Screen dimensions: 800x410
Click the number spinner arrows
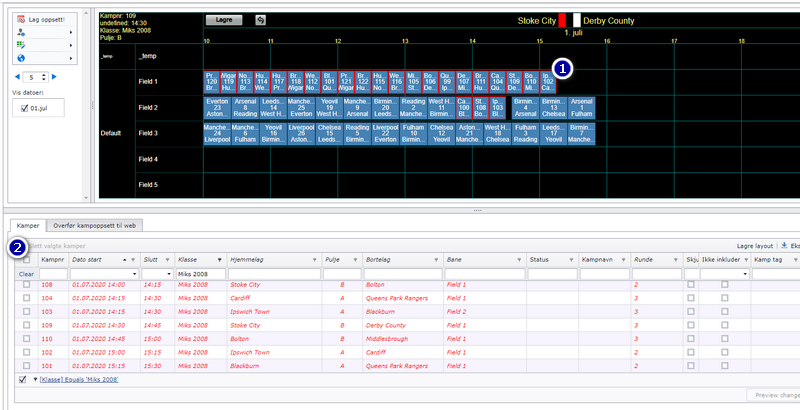43,78
